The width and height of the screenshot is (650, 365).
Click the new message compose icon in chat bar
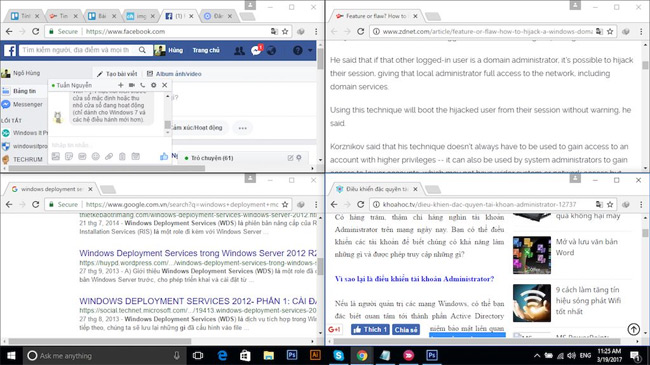pos(290,158)
